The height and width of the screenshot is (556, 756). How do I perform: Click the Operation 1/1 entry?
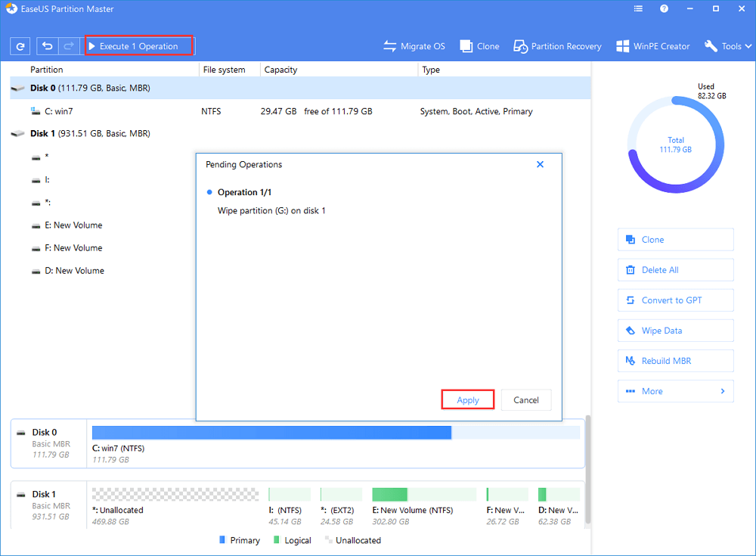[244, 192]
